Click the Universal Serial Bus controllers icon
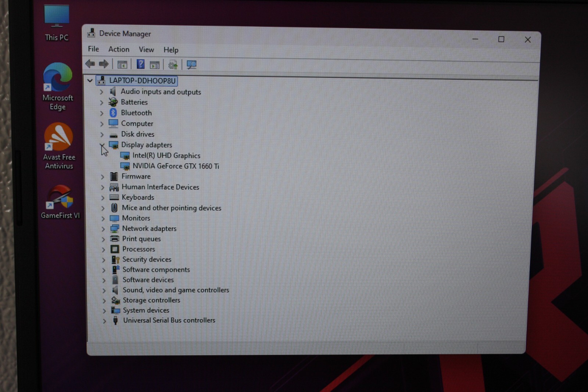 [115, 320]
